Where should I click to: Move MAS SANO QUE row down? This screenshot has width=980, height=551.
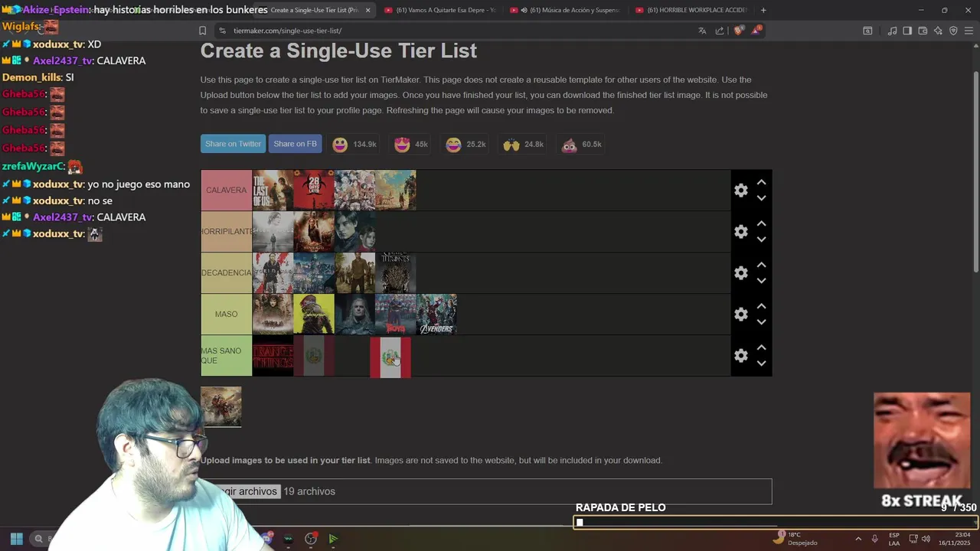click(x=761, y=364)
